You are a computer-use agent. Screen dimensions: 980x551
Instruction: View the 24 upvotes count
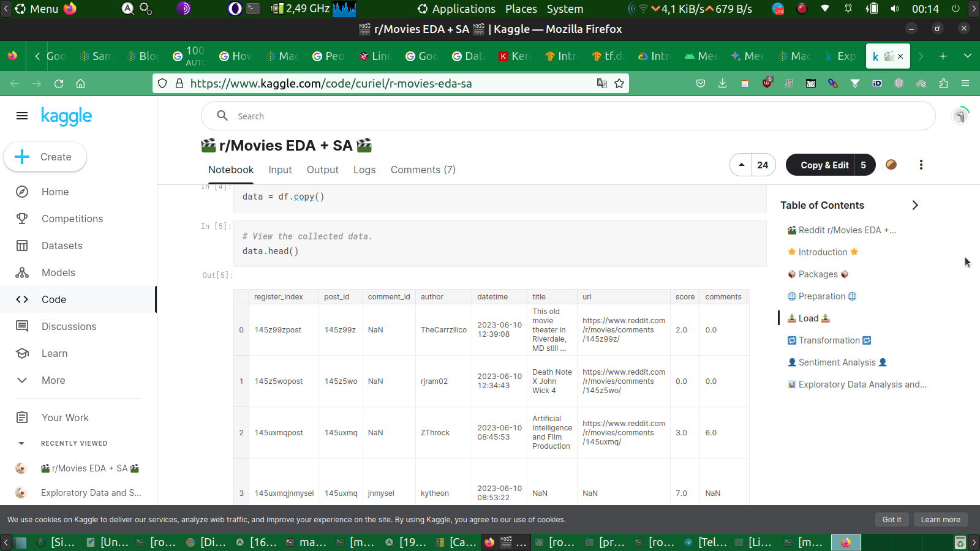[x=763, y=165]
